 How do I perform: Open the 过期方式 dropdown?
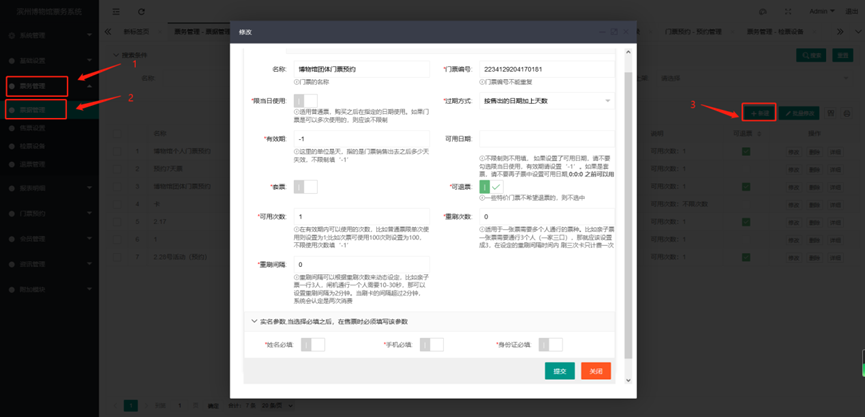pyautogui.click(x=546, y=101)
